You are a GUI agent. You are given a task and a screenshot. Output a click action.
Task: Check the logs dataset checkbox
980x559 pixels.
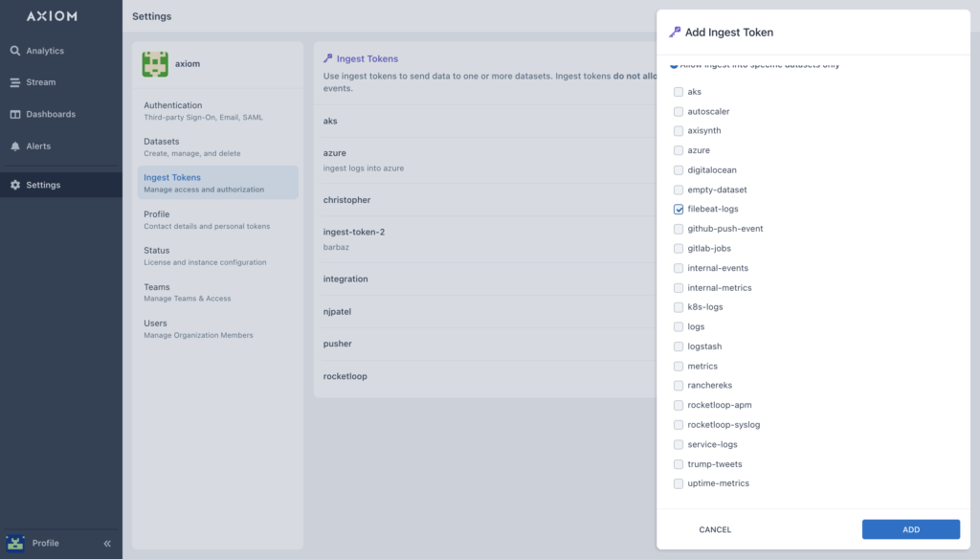click(x=679, y=327)
